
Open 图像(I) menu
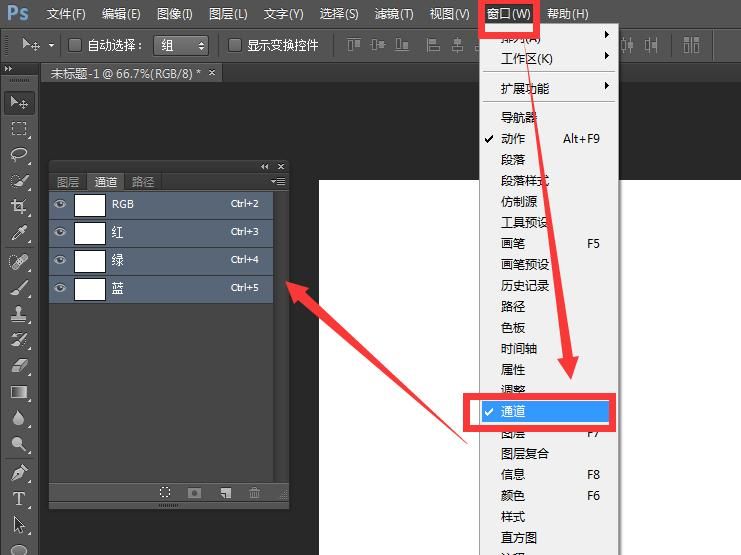tap(174, 14)
